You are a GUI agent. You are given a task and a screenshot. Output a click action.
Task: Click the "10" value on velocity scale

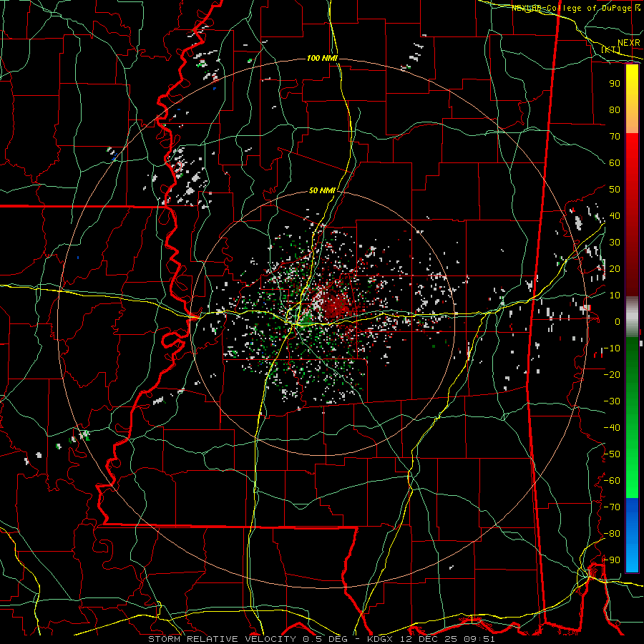615,296
